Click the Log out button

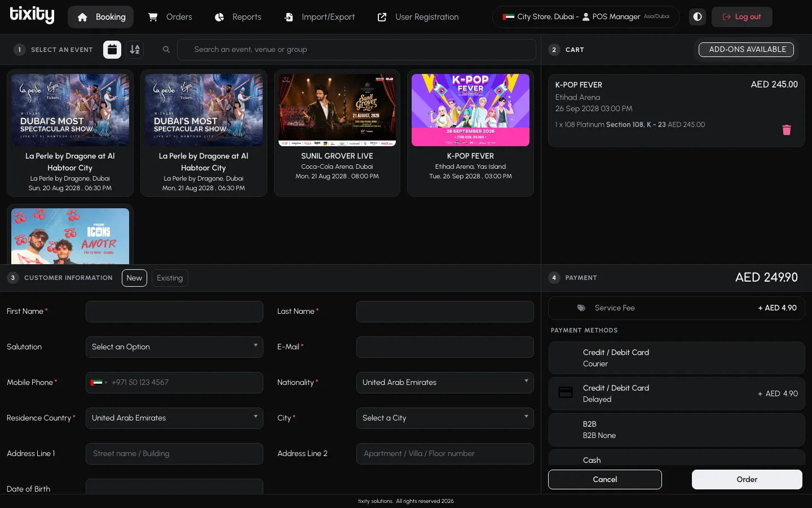[742, 17]
